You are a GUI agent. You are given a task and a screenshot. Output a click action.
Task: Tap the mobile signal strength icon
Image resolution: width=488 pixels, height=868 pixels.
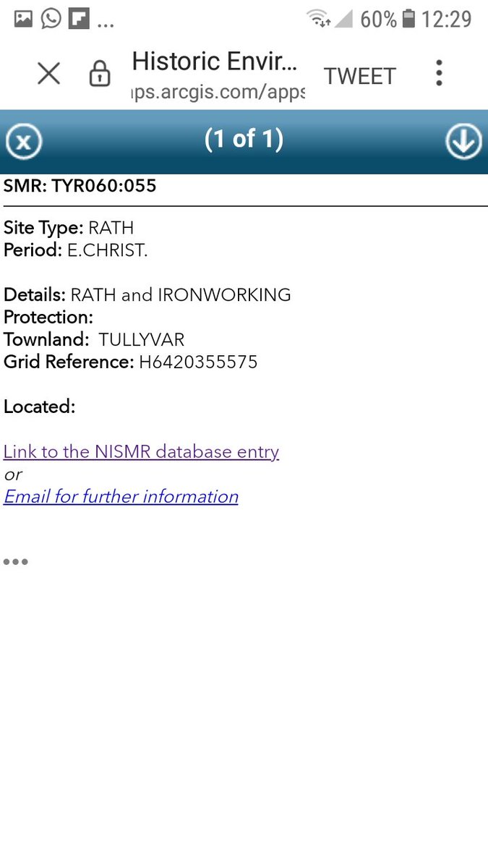pyautogui.click(x=344, y=20)
